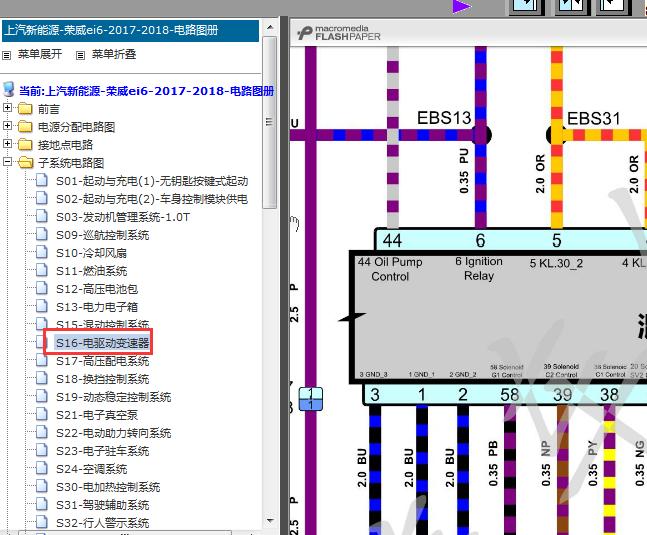Click the tree panel vertical scrollbar thumb
Viewport: 647px width, 535px height.
point(270,123)
